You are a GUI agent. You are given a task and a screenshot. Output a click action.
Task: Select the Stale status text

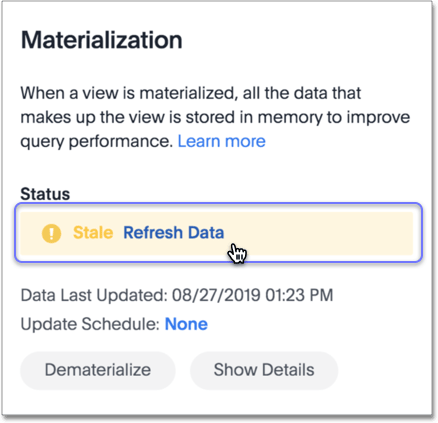[x=93, y=232]
